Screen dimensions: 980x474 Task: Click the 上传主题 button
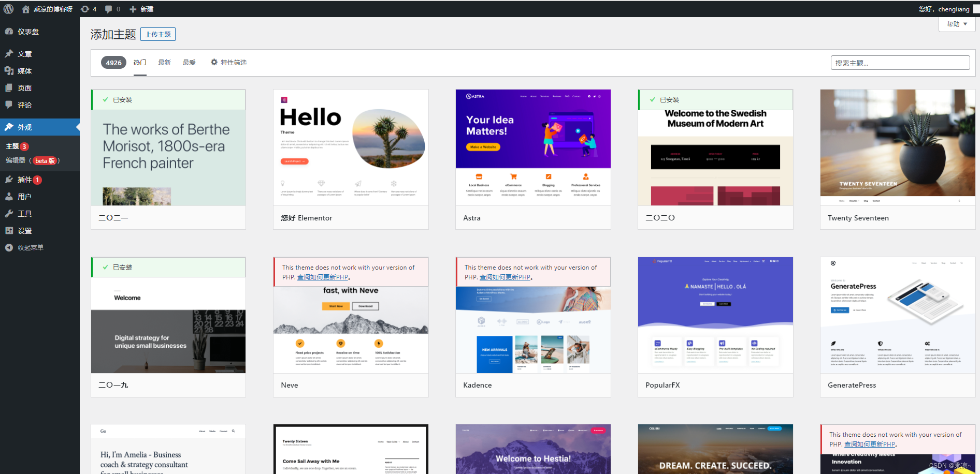click(x=158, y=34)
